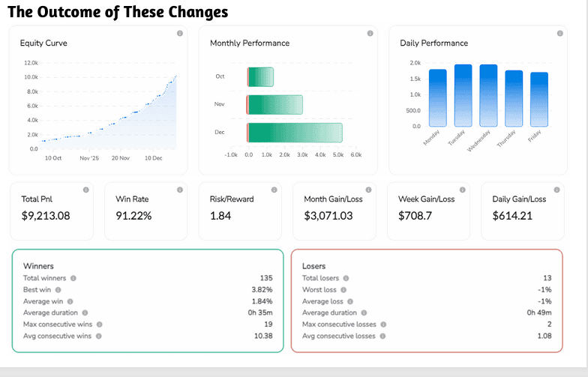The height and width of the screenshot is (377, 588).
Task: Click info icon beside Average win
Action: click(70, 301)
